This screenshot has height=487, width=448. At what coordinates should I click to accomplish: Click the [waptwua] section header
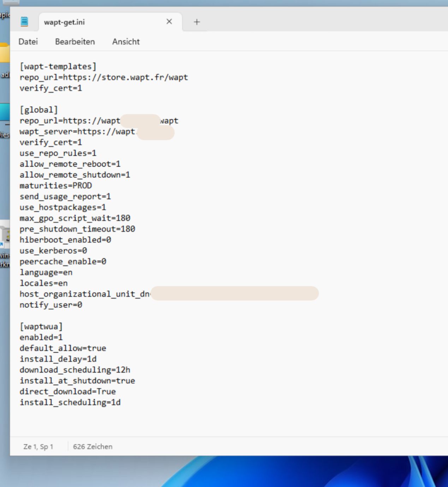click(x=41, y=327)
